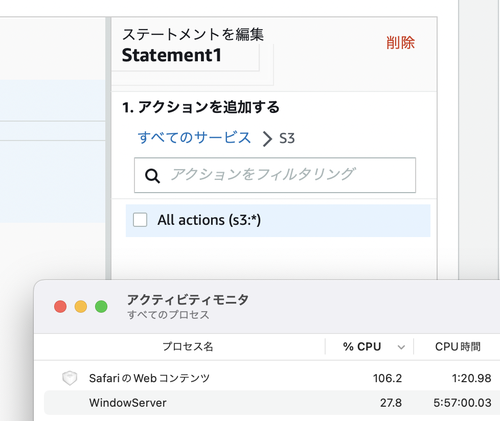The image size is (500, 421).
Task: Click the S3 breadcrumb text
Action: [287, 138]
